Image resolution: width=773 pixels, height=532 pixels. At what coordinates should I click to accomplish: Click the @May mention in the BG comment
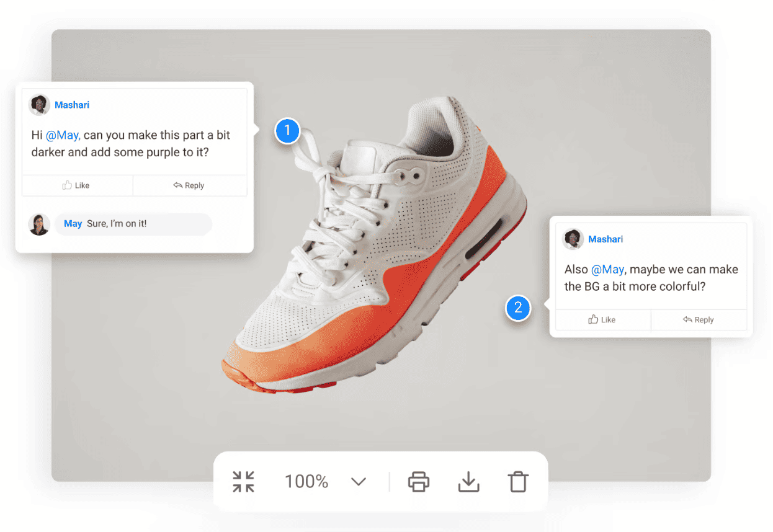pyautogui.click(x=609, y=270)
